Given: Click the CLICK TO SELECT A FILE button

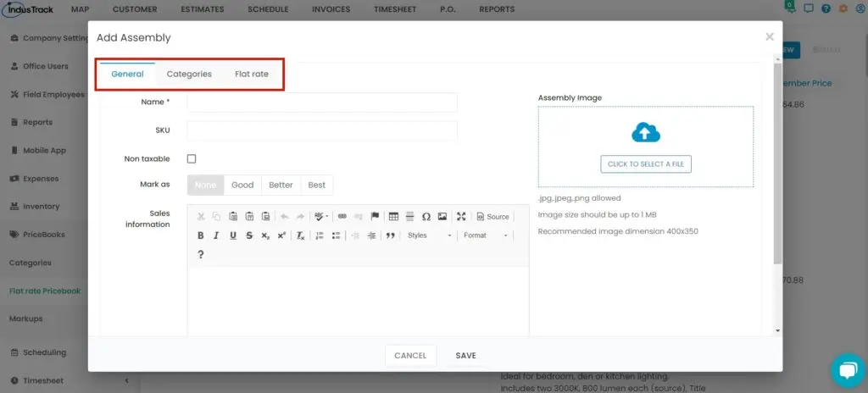Looking at the screenshot, I should 645,163.
